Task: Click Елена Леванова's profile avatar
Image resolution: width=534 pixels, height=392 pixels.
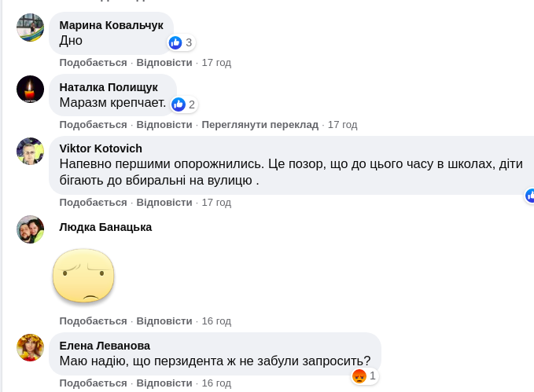Action: coord(30,347)
